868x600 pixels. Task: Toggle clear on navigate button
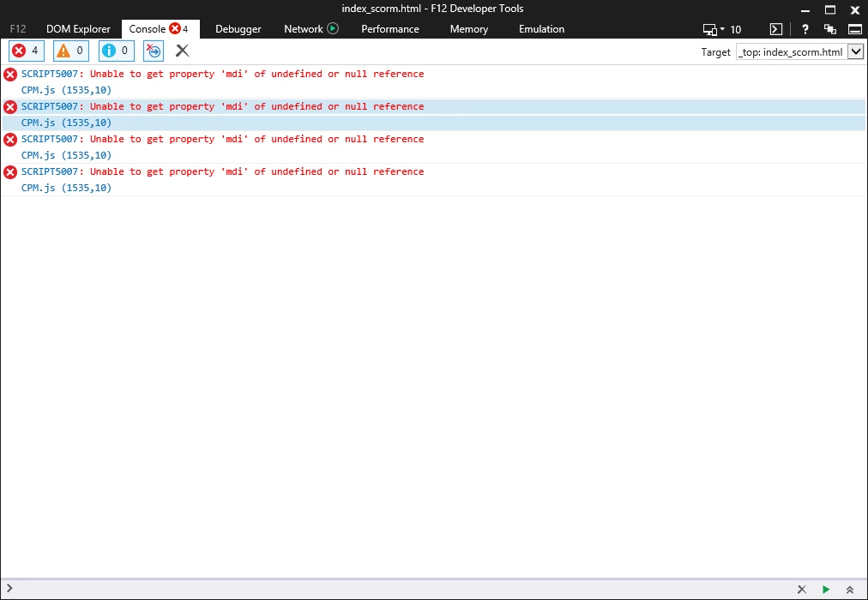click(154, 51)
